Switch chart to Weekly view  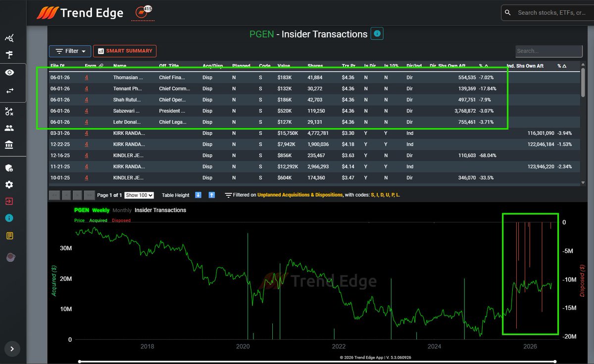tap(101, 210)
